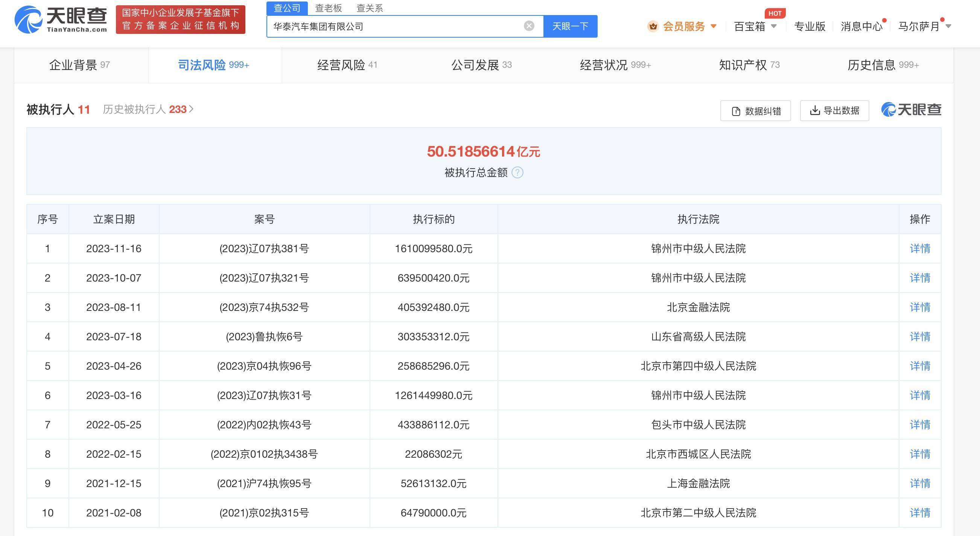
Task: Open the 马尔萨月 user menu arrow
Action: [948, 26]
